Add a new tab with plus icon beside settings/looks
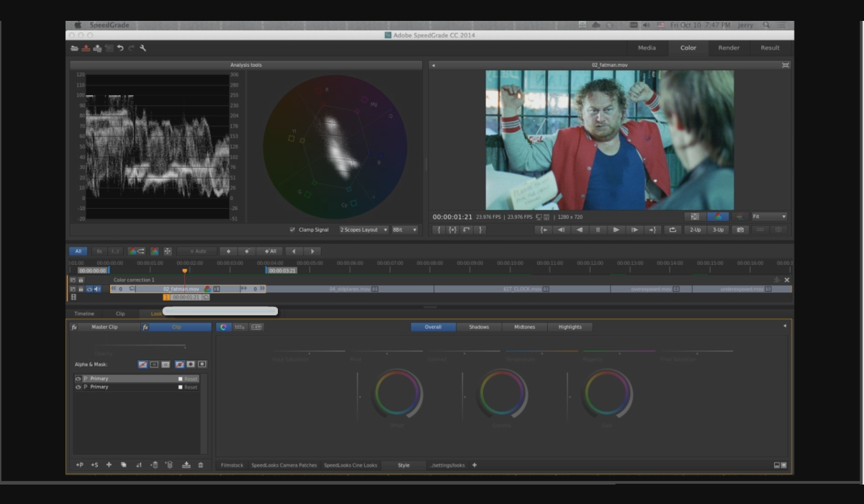 [x=474, y=465]
